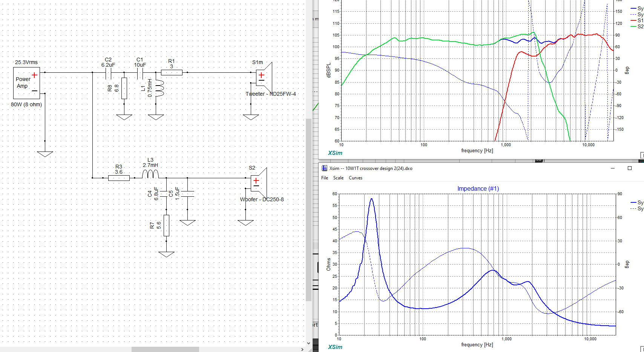
Task: Select shunt resistor R8 6.8
Action: click(124, 88)
